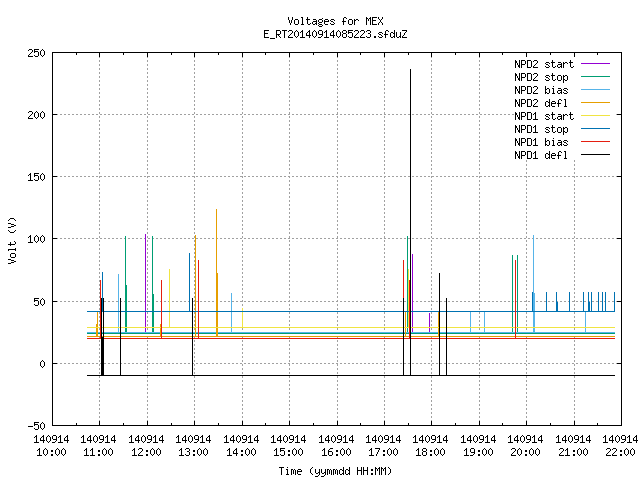The image size is (640, 480).
Task: Click the -50 y-axis tick label
Action: tap(36, 426)
